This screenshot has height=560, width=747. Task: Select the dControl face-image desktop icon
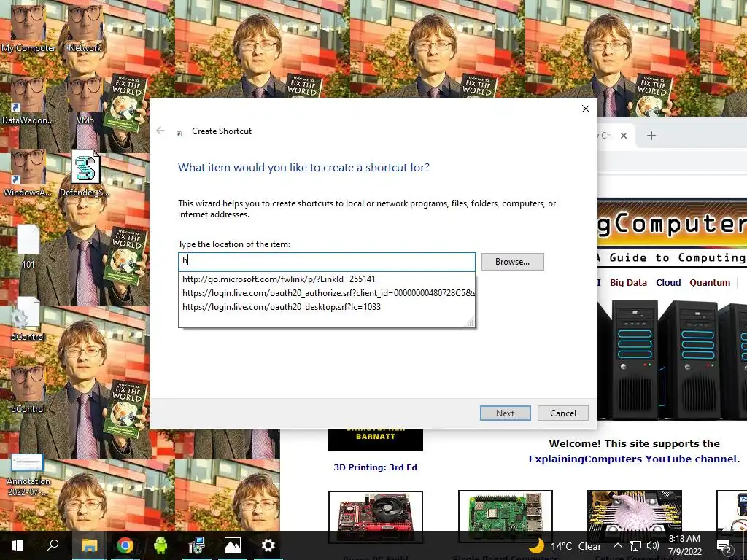[x=28, y=389]
